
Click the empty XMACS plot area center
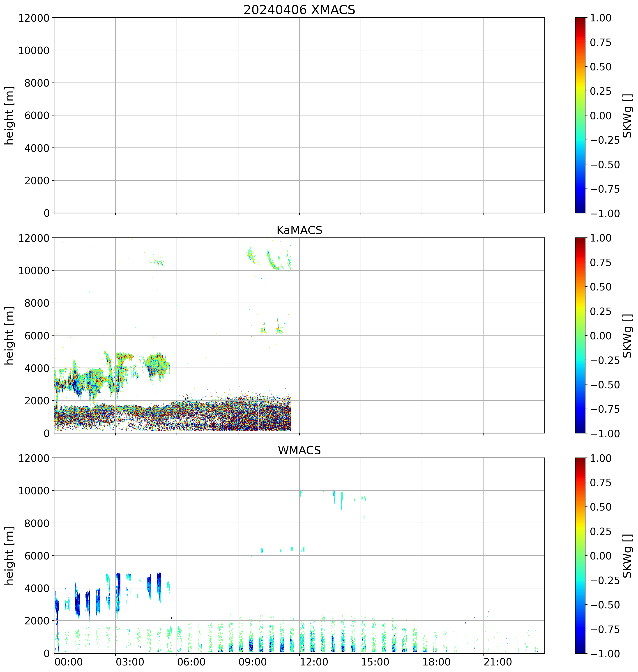299,116
